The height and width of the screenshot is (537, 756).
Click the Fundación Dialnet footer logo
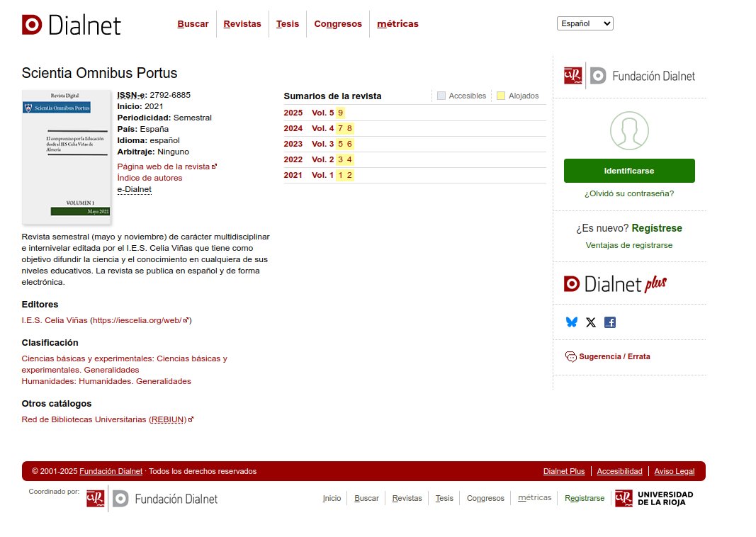[152, 499]
